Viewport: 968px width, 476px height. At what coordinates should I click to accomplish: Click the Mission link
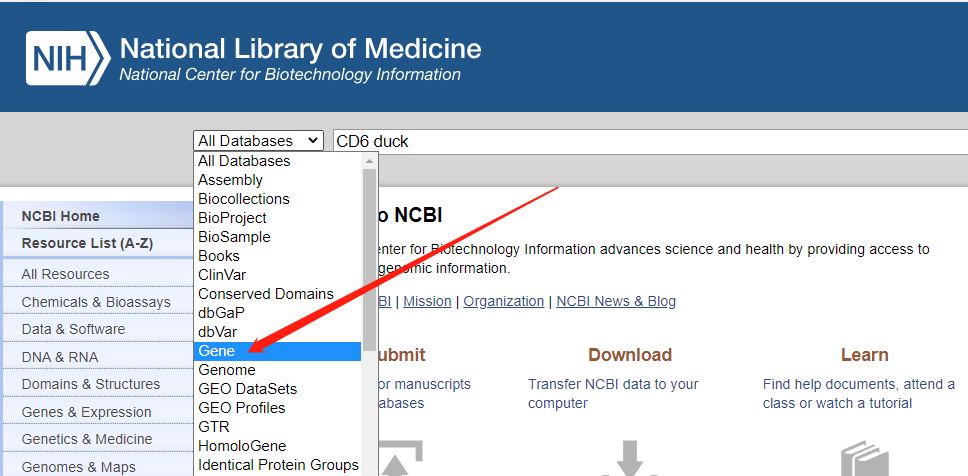click(x=427, y=301)
